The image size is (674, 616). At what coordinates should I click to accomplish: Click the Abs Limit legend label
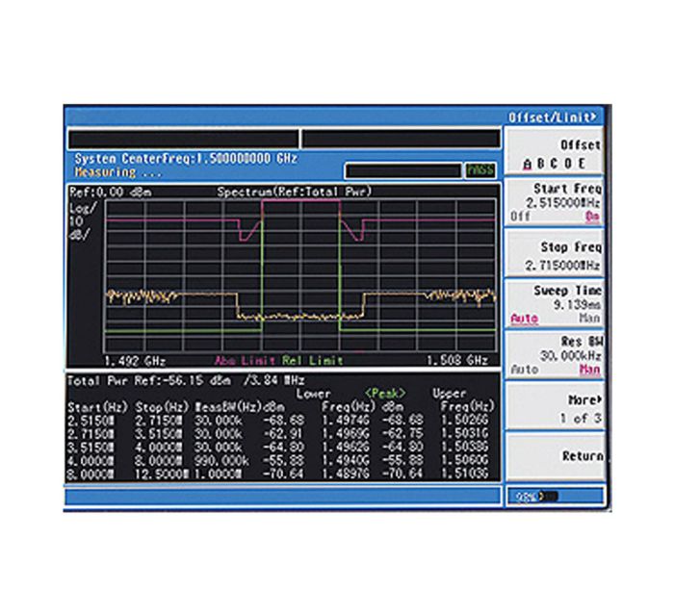[x=245, y=360]
